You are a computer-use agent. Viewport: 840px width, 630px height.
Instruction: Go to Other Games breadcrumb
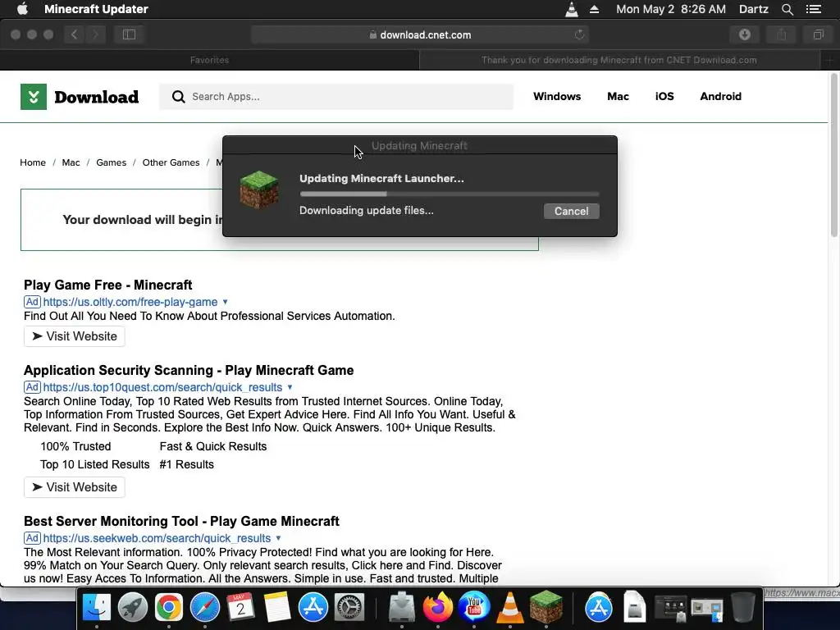pyautogui.click(x=171, y=162)
